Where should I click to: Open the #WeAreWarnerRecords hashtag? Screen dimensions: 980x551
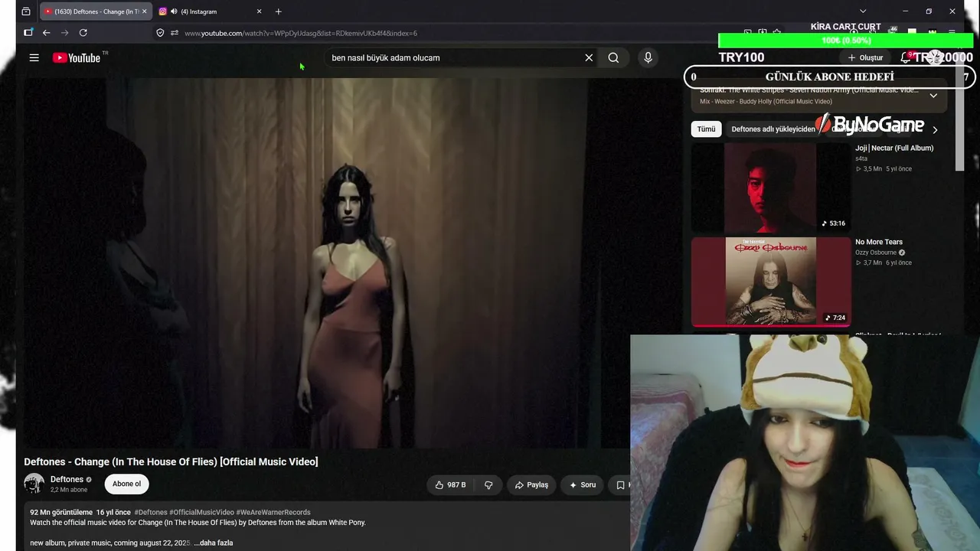[x=273, y=513]
